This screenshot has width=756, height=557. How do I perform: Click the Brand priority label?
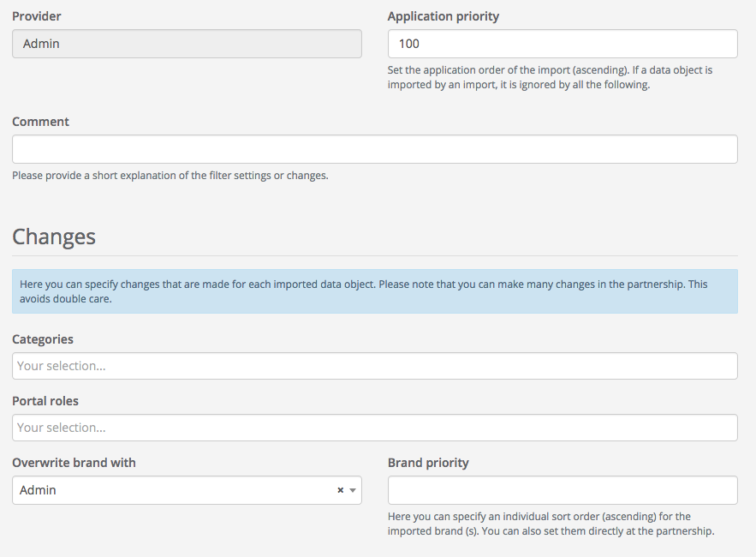(428, 463)
